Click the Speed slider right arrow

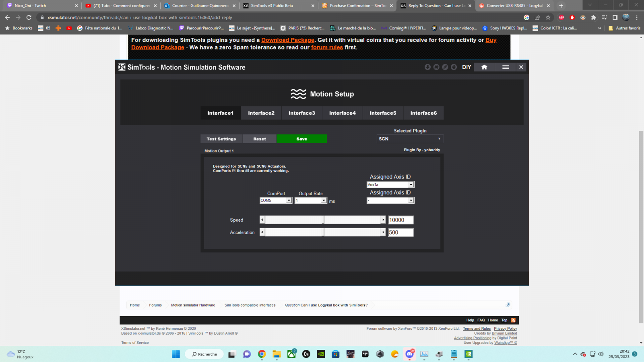click(x=383, y=220)
